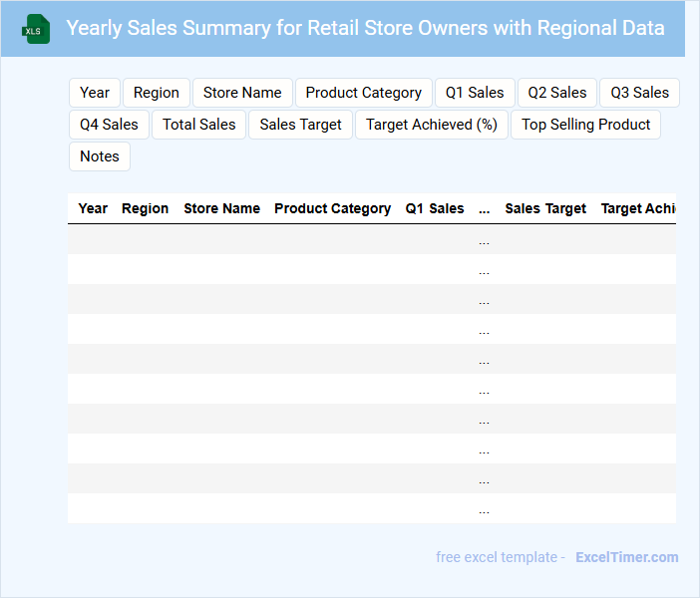Screen dimensions: 700x598
Task: Select the Top Selling Product tag
Action: point(585,125)
